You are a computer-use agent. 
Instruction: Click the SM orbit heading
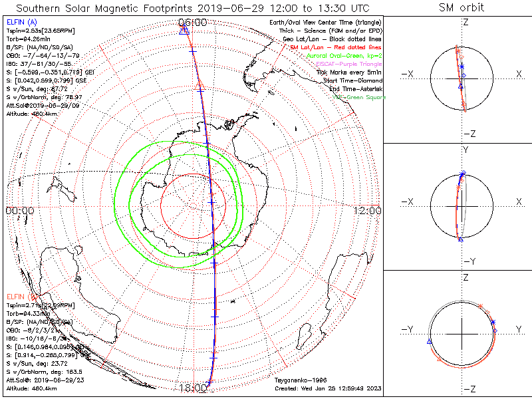[462, 8]
